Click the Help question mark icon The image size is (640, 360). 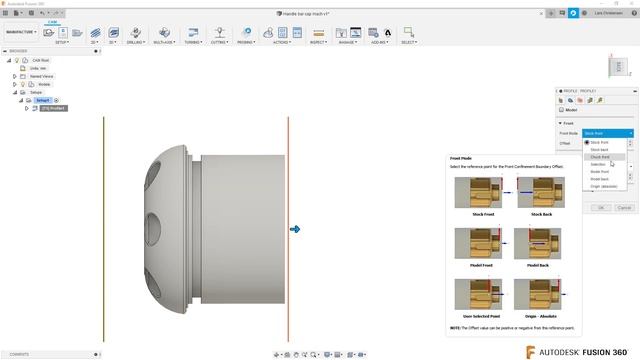634,13
